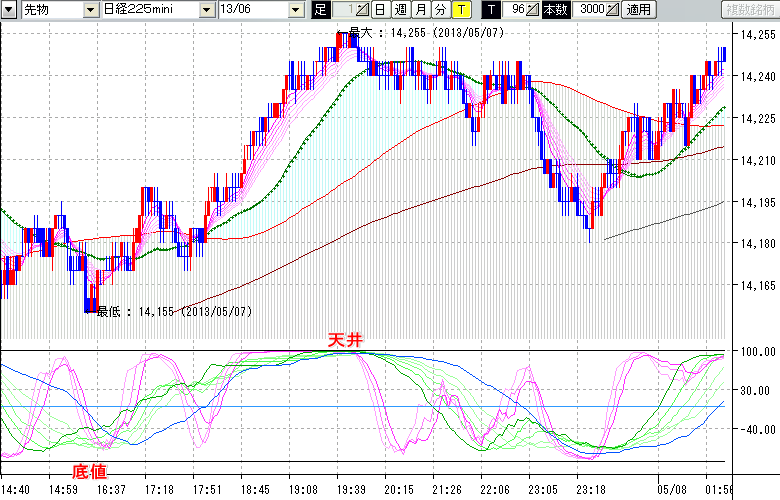Click the 適用 apply button
780x500 pixels.
click(637, 10)
